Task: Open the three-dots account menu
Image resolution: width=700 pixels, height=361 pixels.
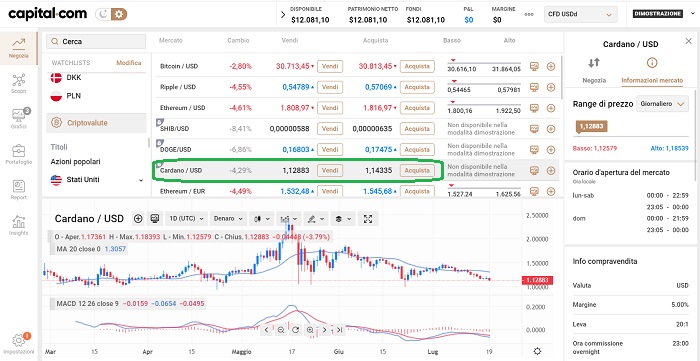Action: pyautogui.click(x=529, y=14)
